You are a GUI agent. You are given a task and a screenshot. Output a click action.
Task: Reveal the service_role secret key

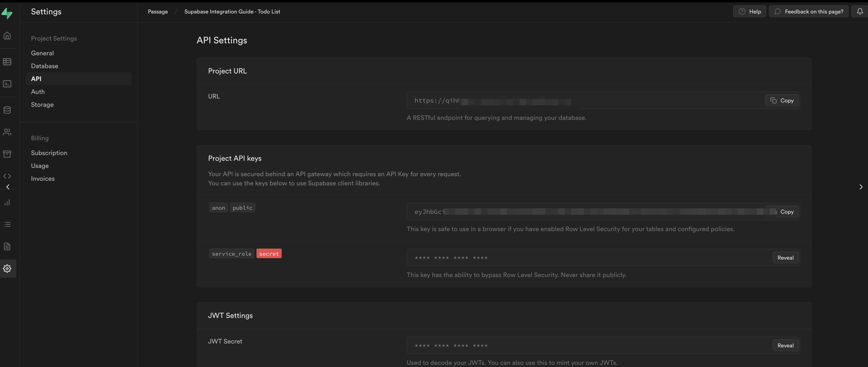[x=785, y=258]
